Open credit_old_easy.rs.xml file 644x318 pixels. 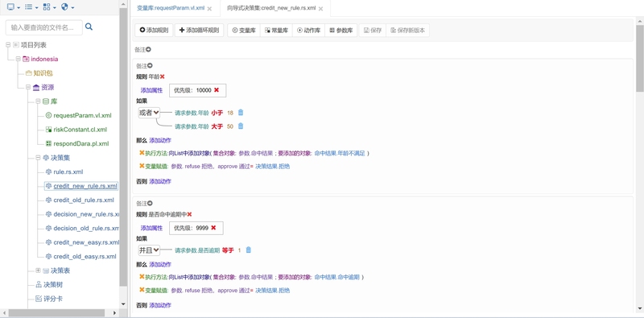[x=85, y=256]
